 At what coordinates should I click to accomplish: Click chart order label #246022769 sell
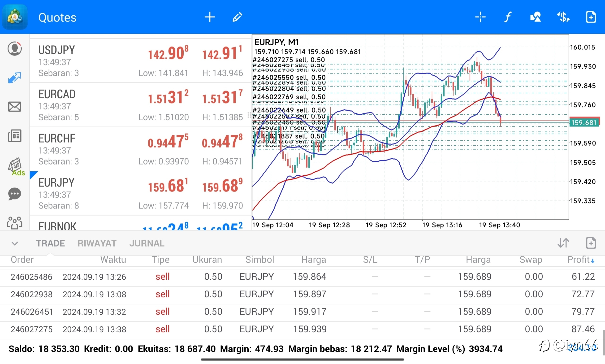click(x=289, y=97)
